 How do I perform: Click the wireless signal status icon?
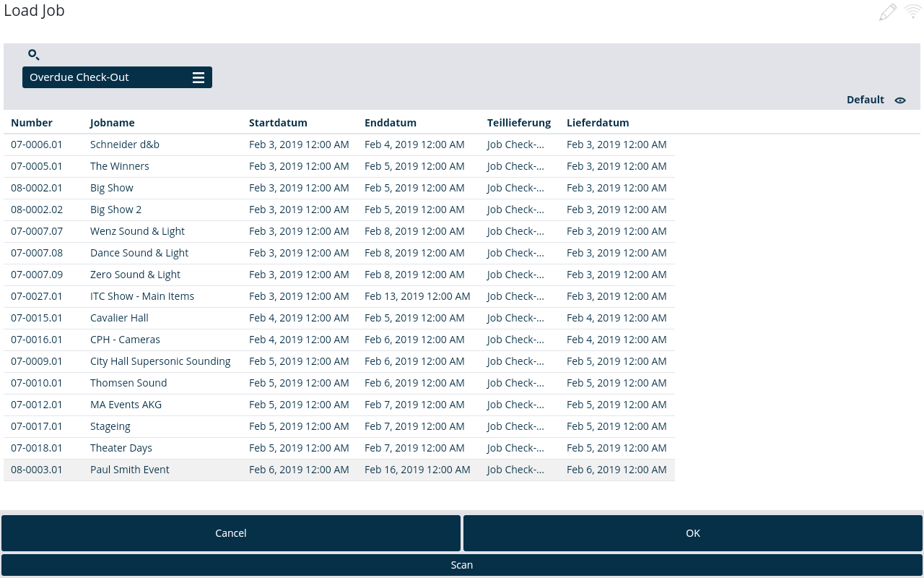[913, 12]
